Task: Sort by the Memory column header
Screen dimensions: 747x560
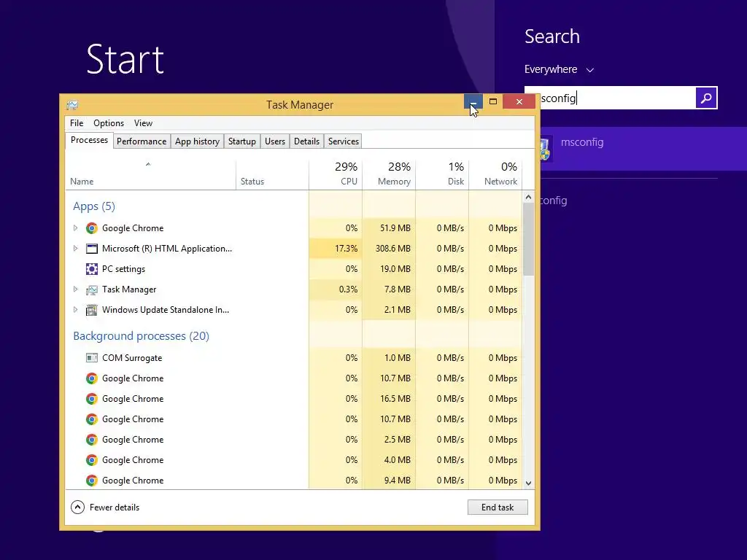Action: [x=389, y=175]
